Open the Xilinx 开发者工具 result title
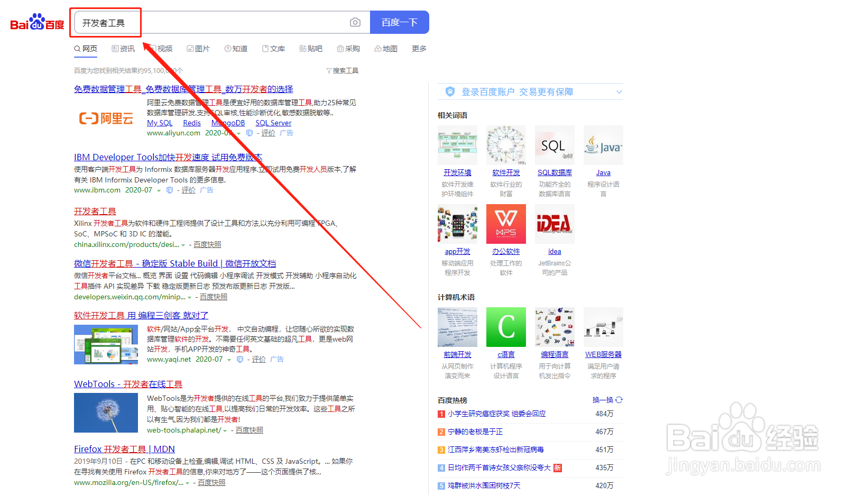 click(95, 211)
